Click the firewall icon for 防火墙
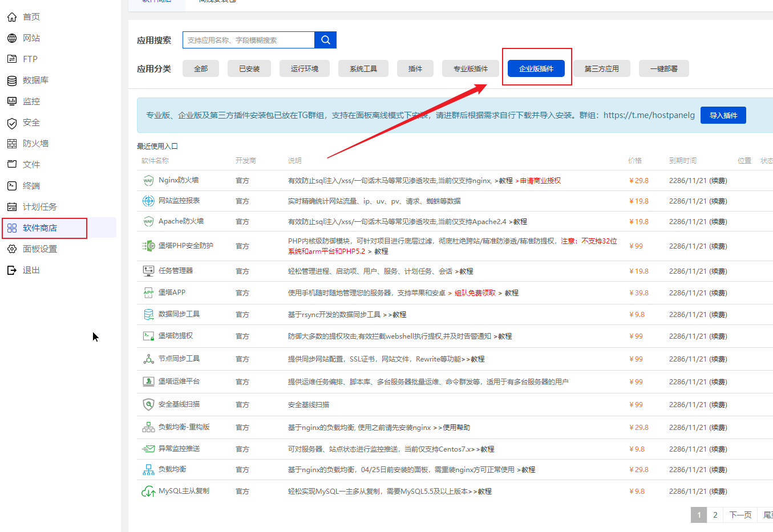This screenshot has height=532, width=773. point(12,144)
